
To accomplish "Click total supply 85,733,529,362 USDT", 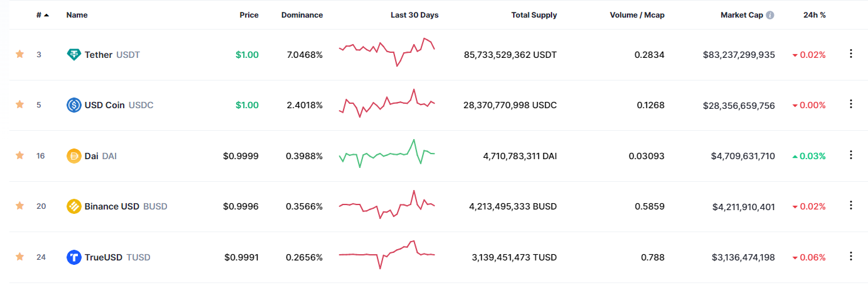I will coord(510,55).
